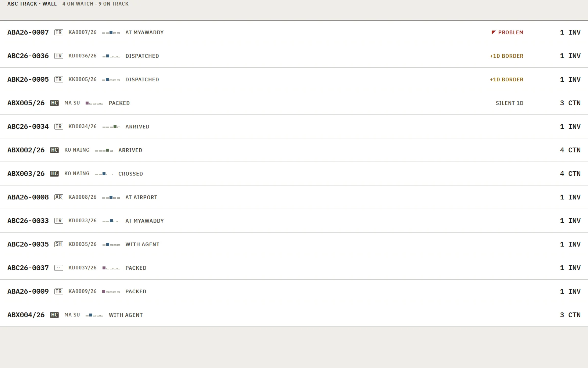The image size is (588, 368).
Task: Click stage progress indicator for ABC26-0034
Action: pyautogui.click(x=111, y=127)
